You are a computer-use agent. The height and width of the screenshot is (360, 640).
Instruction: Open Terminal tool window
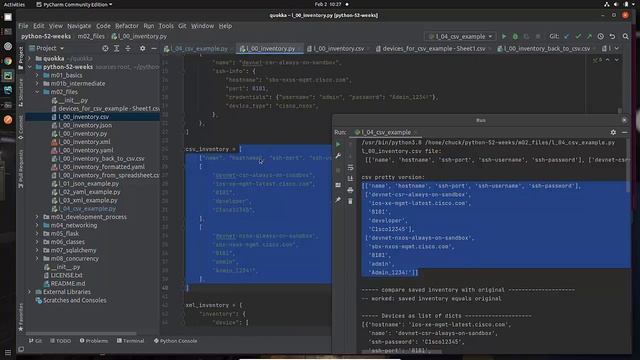tap(131, 341)
